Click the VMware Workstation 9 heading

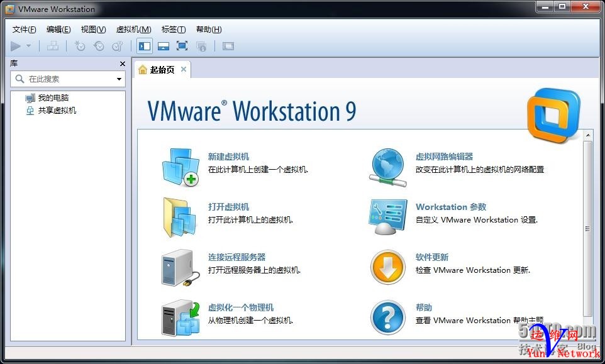pos(252,111)
